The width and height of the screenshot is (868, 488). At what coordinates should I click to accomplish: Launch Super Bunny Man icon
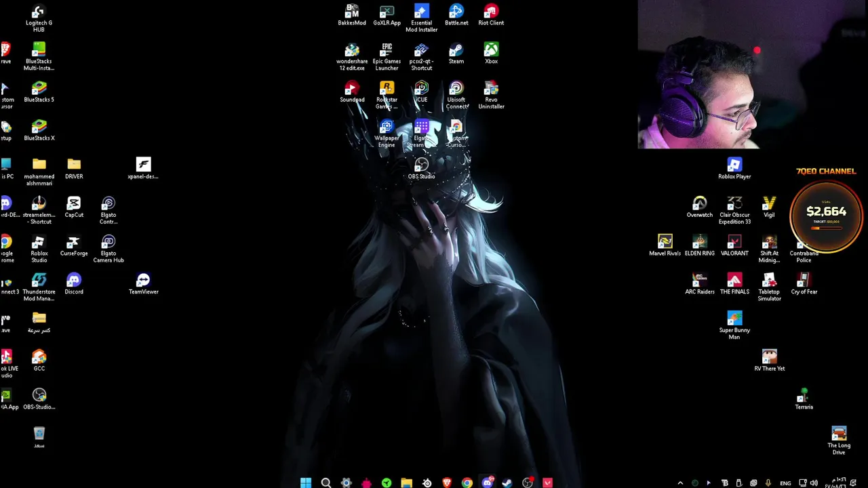pyautogui.click(x=734, y=325)
